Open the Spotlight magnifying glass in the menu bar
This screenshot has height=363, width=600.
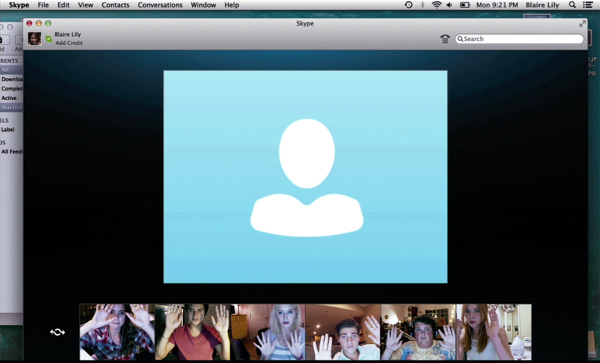click(572, 5)
